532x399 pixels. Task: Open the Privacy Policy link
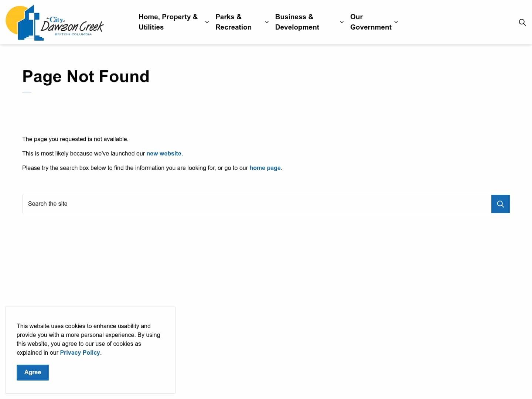pyautogui.click(x=80, y=352)
